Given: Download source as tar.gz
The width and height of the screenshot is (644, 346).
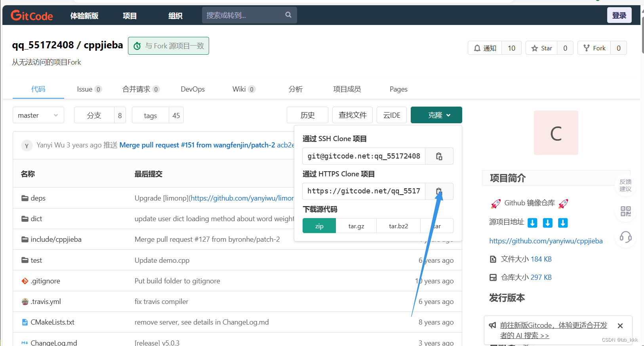Looking at the screenshot, I should click(356, 226).
